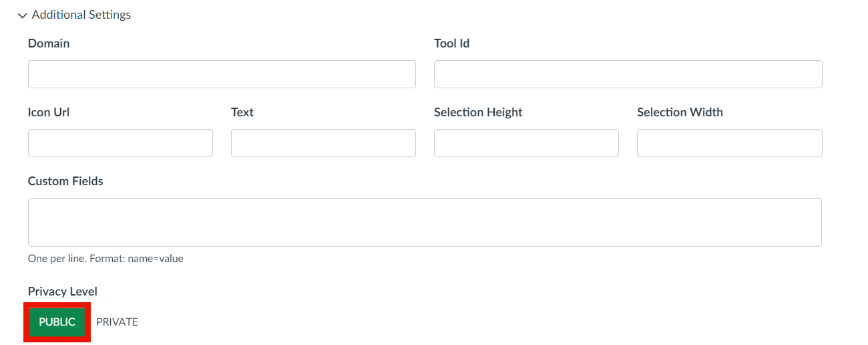Click the Selection Width label
The height and width of the screenshot is (345, 868).
coord(680,112)
